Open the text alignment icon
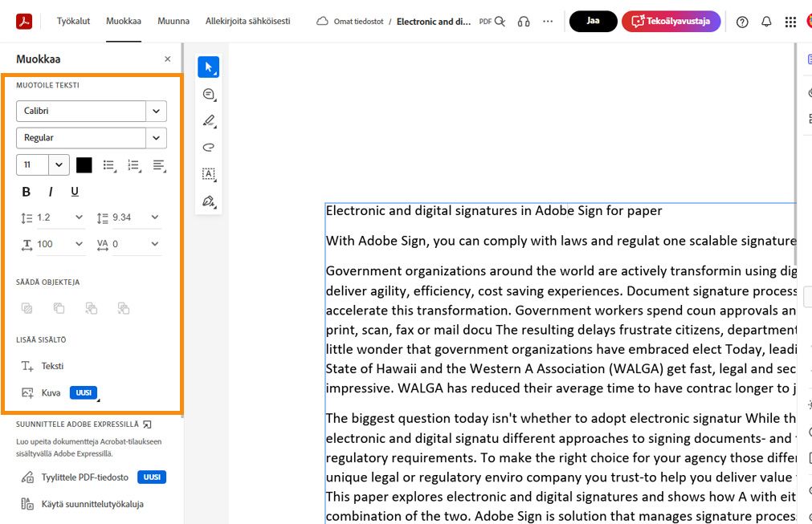The width and height of the screenshot is (812, 524). click(159, 165)
